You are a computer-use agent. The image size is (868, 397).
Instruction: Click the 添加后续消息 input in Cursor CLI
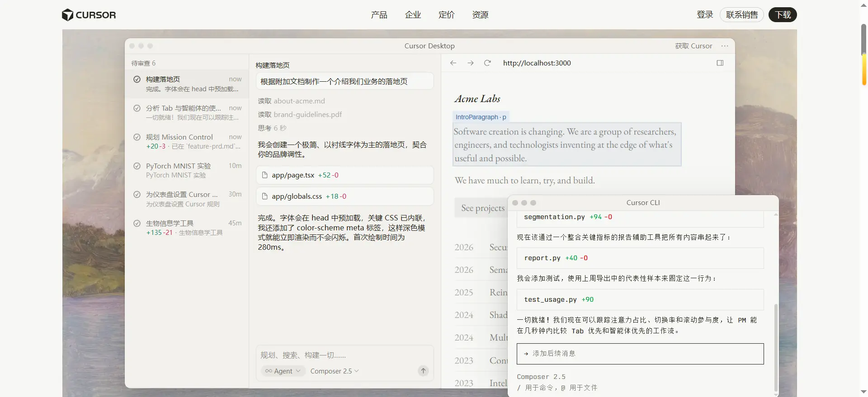(640, 354)
